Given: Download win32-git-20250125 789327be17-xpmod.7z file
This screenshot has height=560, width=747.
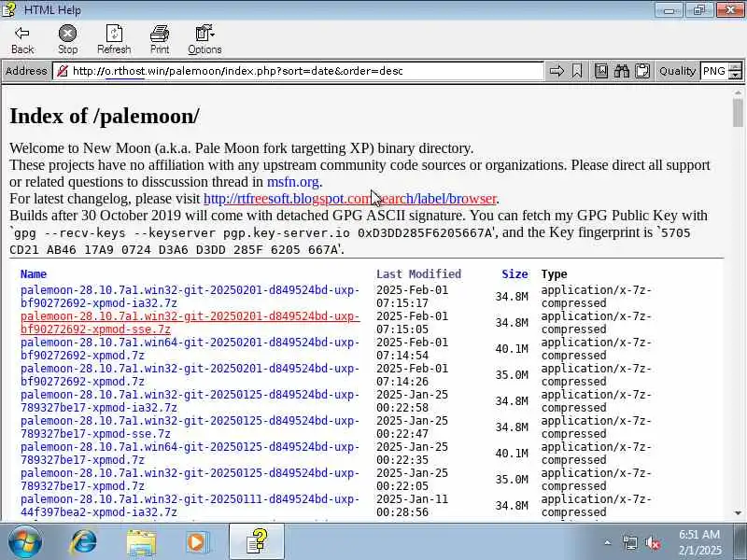Looking at the screenshot, I should (190, 480).
